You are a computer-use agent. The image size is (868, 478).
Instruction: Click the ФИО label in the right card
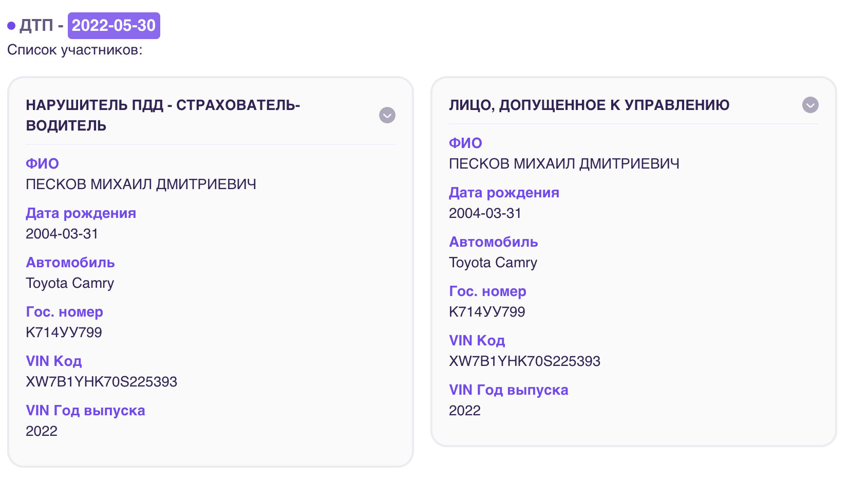pos(465,143)
